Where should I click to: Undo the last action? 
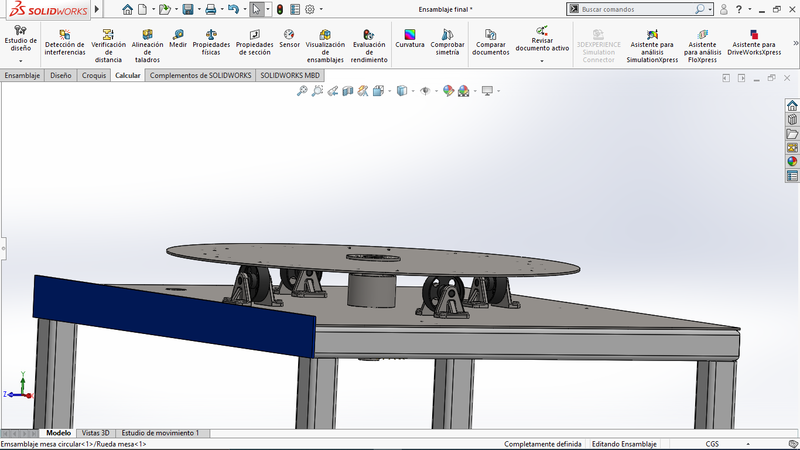click(233, 9)
